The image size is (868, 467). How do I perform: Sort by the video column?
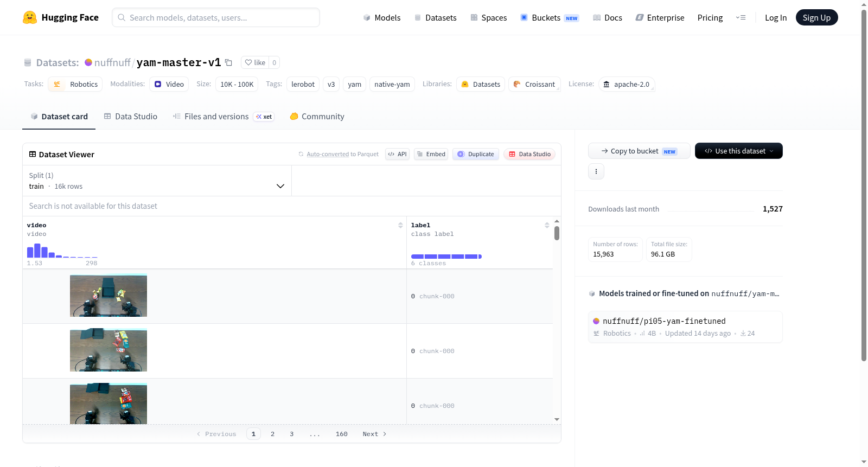[x=400, y=225]
